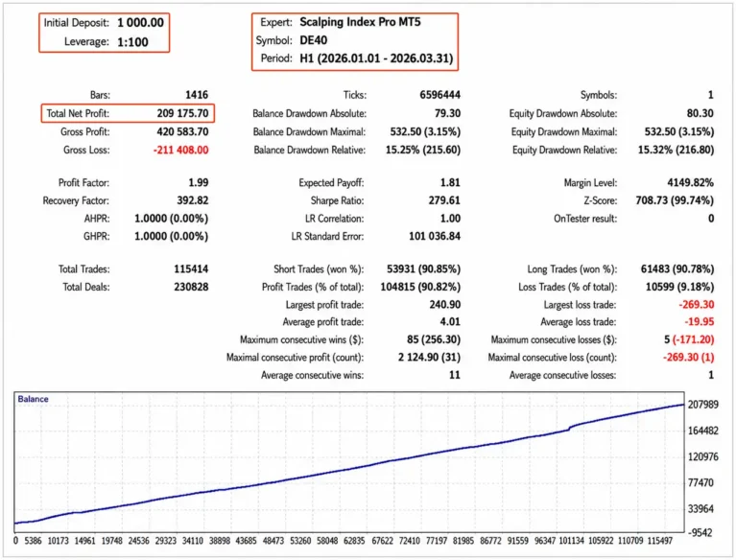Click chart y-axis label 120976
The image size is (736, 560).
(x=702, y=457)
